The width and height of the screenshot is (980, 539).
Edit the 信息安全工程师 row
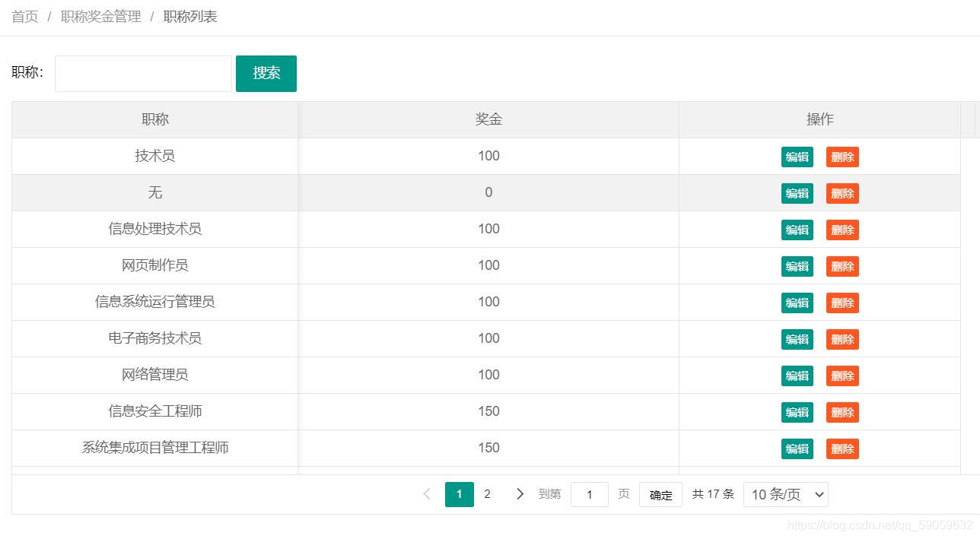797,413
